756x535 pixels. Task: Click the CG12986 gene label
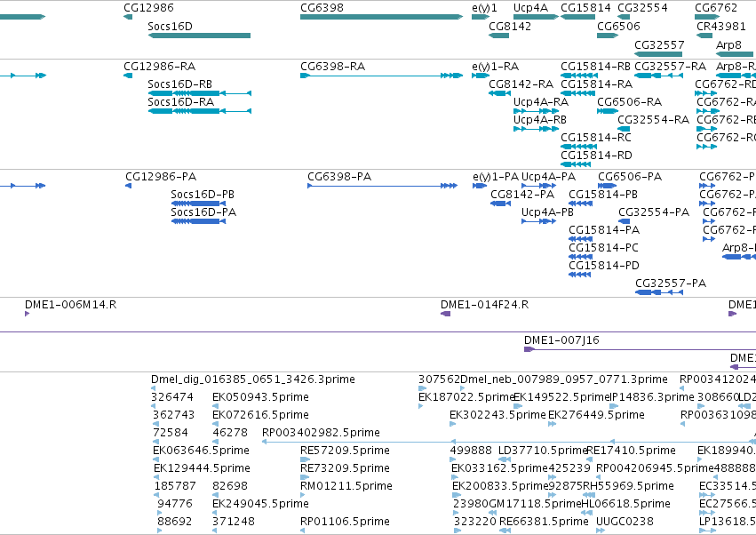(148, 8)
